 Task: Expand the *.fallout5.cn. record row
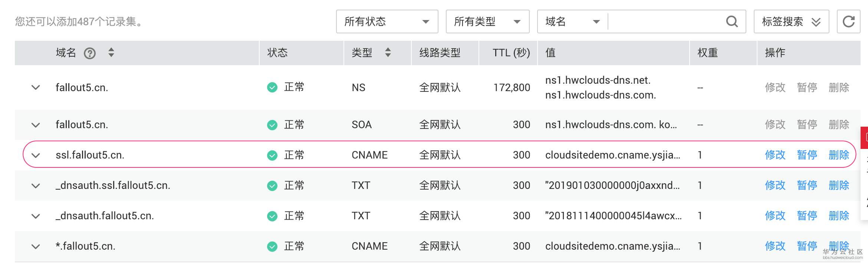36,246
